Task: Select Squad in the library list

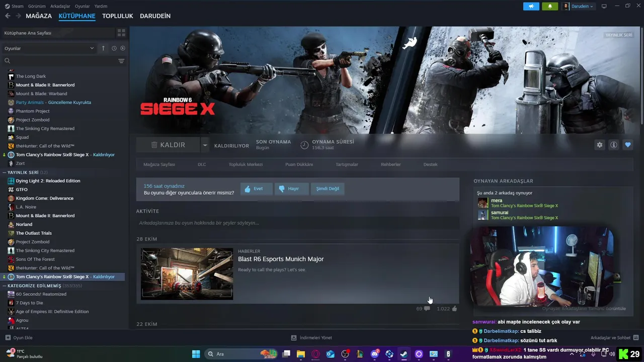Action: pyautogui.click(x=22, y=137)
